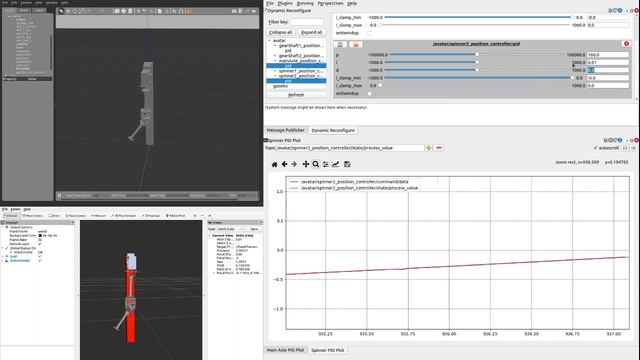Choose Publish Point tool in RViz

(x=176, y=216)
